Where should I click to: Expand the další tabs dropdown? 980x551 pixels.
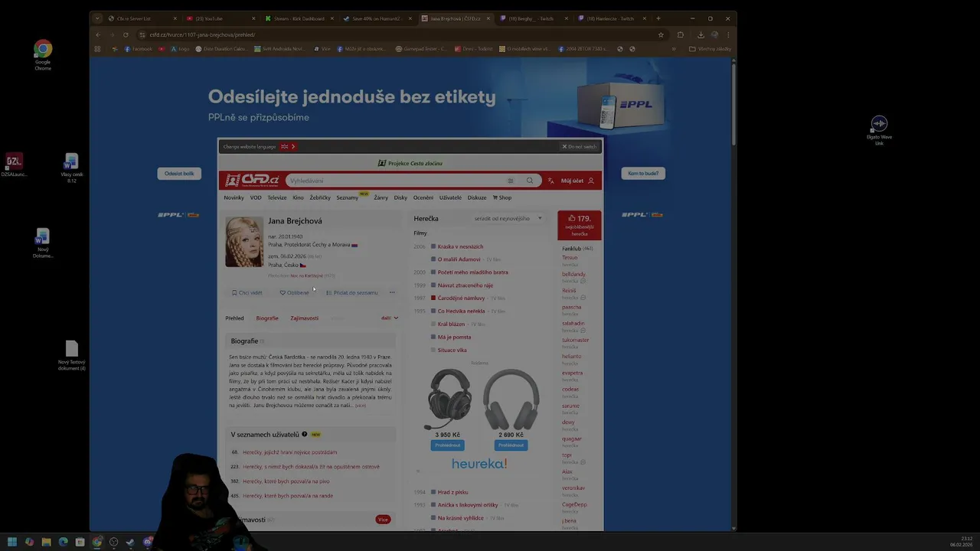tap(390, 318)
